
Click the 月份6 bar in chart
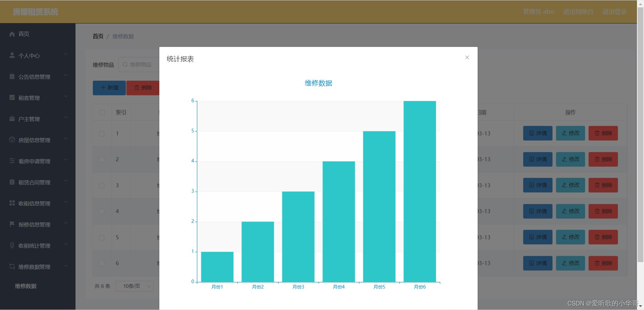tap(420, 191)
